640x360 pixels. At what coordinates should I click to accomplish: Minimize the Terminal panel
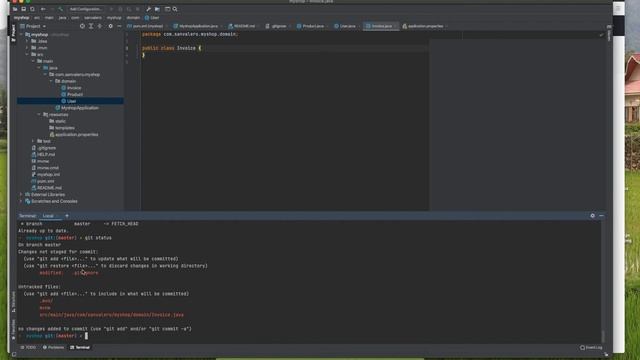tap(602, 216)
